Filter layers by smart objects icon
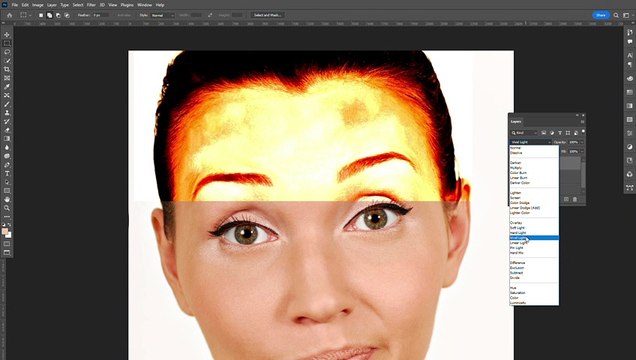The width and height of the screenshot is (636, 360). coord(576,133)
